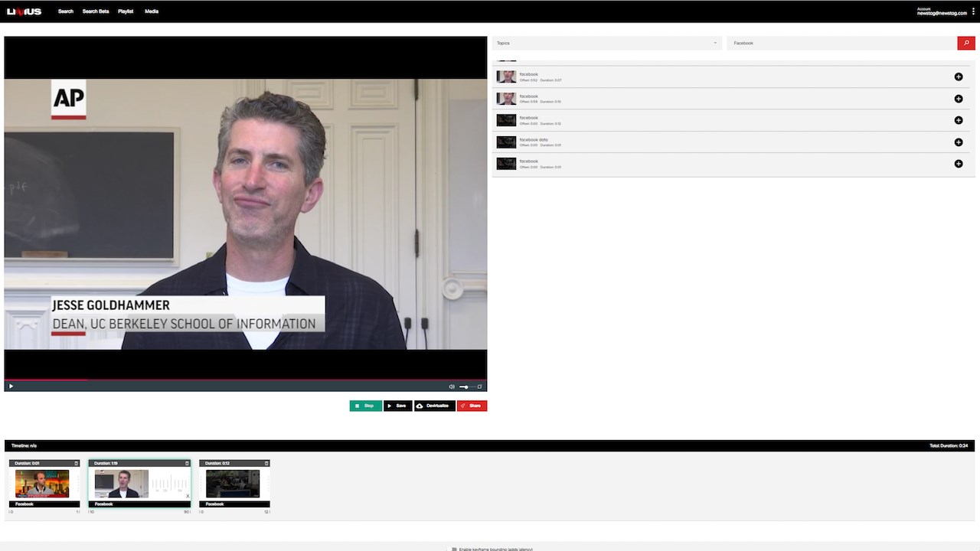Click the red search magnifier button
The image size is (980, 551).
pos(966,43)
